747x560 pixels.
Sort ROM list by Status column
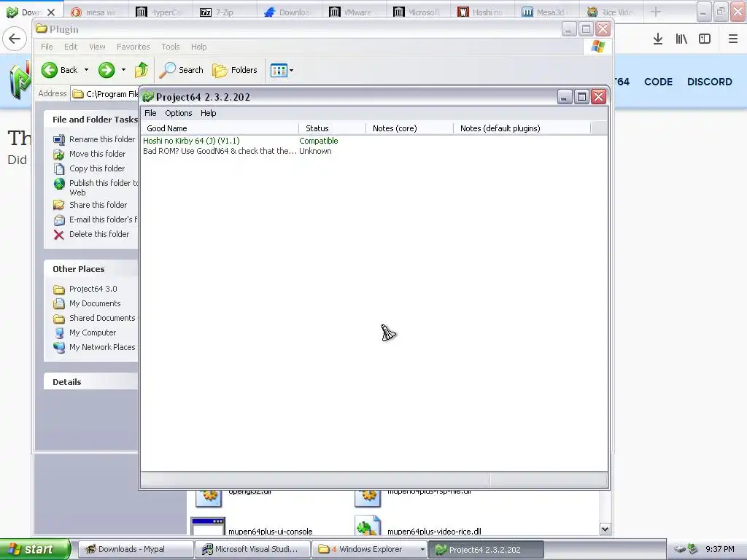332,128
